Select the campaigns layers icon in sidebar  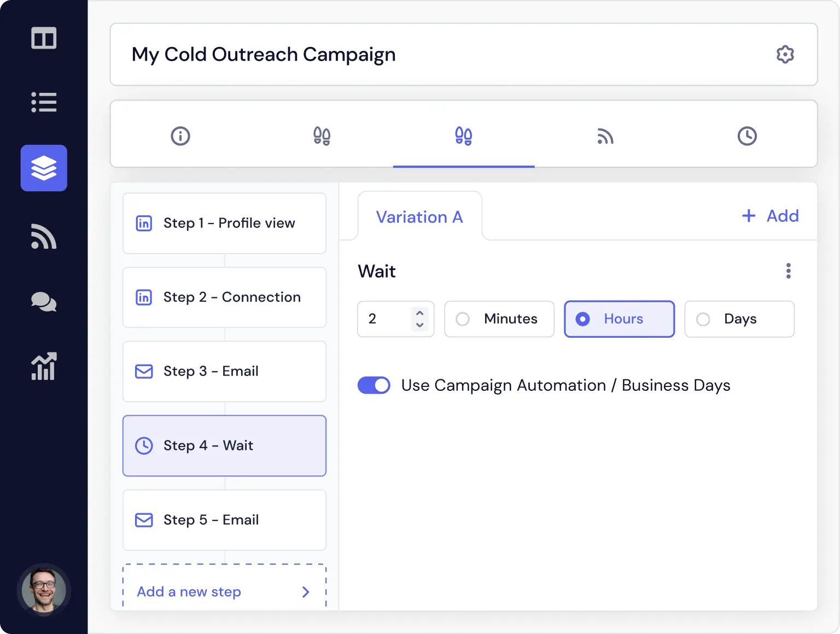[x=44, y=168]
